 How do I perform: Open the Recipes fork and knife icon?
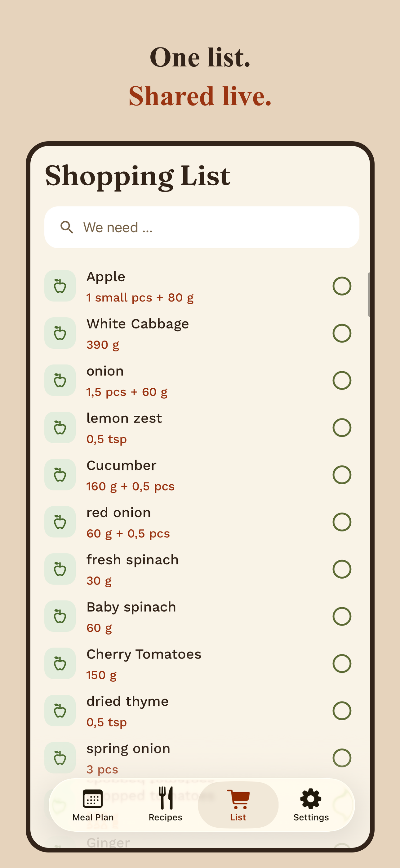pyautogui.click(x=166, y=798)
